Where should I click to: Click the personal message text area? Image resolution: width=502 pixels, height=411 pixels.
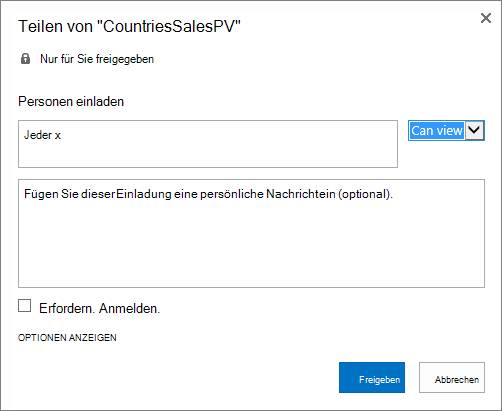tap(251, 233)
